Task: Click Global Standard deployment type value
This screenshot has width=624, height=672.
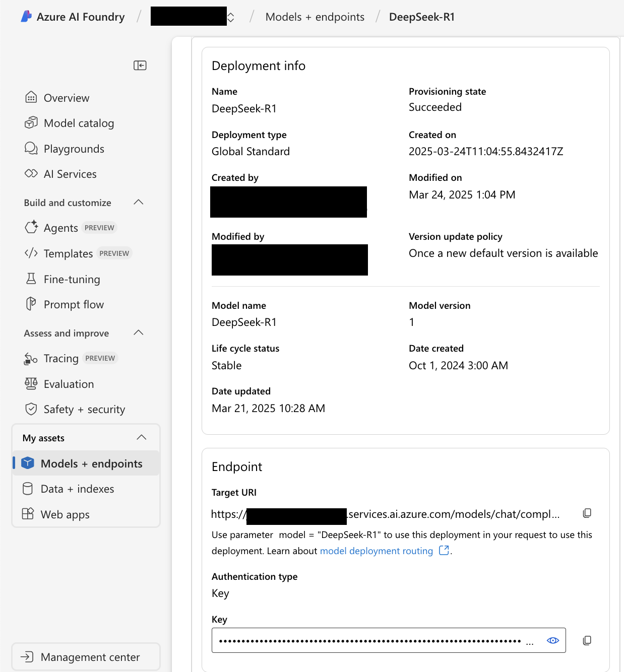Action: click(251, 151)
